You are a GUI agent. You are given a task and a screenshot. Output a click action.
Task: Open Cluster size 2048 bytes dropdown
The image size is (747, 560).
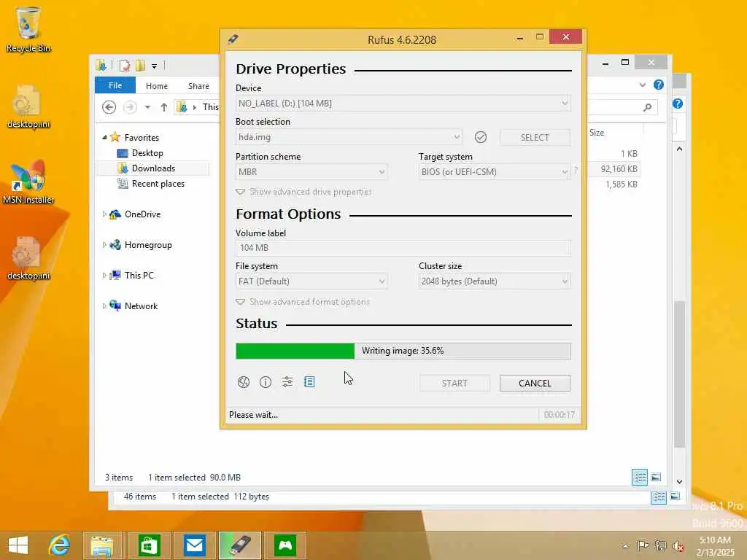pos(495,281)
